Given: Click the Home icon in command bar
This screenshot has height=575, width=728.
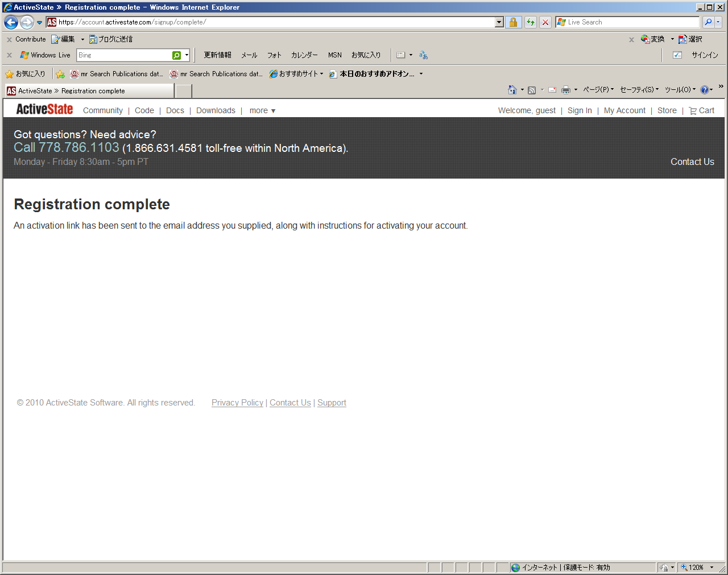Looking at the screenshot, I should [512, 90].
